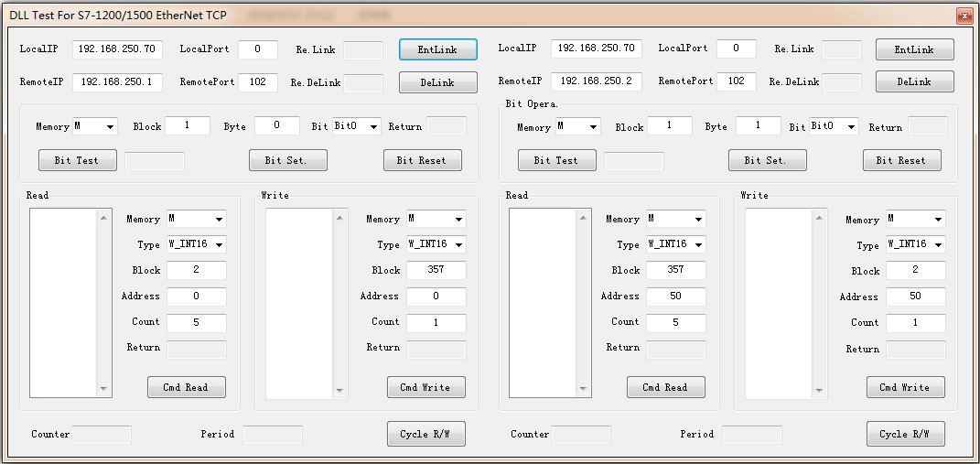Click Address field showing 50 in Write panel

coord(915,297)
